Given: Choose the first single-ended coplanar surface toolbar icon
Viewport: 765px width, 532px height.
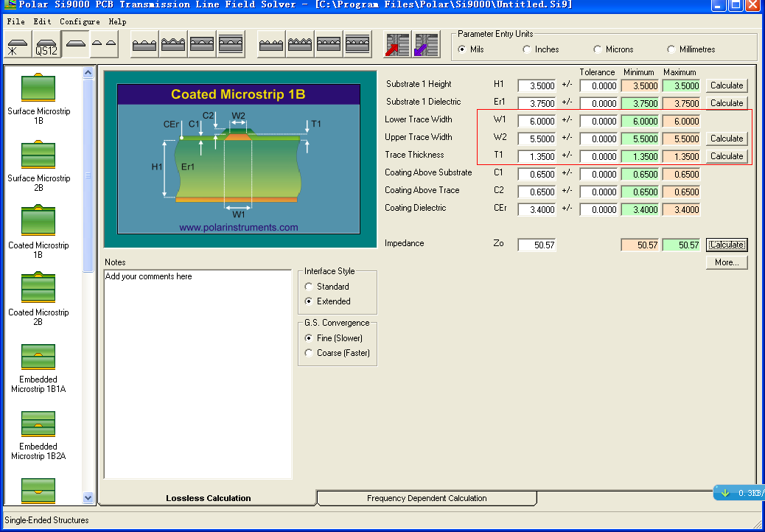Looking at the screenshot, I should coord(144,44).
